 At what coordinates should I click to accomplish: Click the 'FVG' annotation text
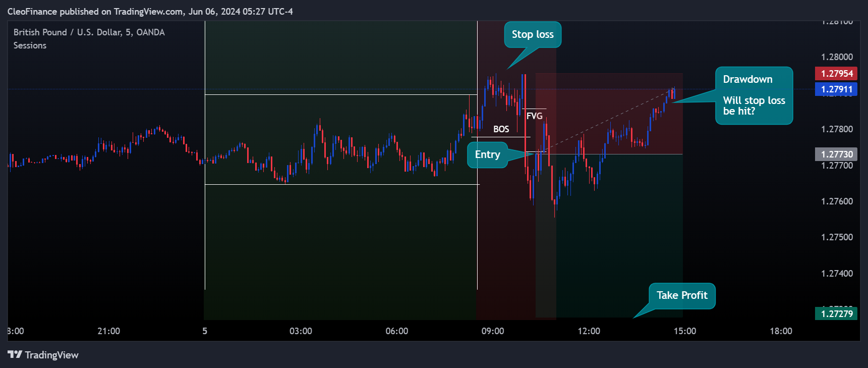(535, 116)
